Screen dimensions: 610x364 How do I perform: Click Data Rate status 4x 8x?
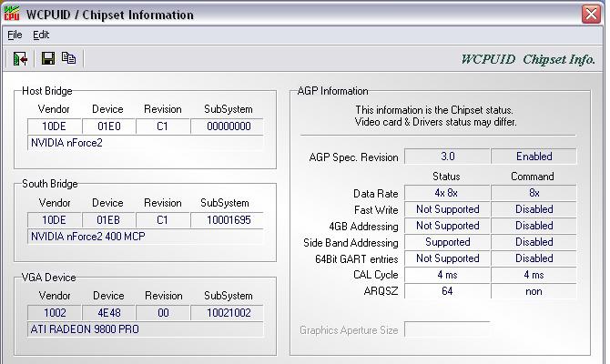point(447,193)
